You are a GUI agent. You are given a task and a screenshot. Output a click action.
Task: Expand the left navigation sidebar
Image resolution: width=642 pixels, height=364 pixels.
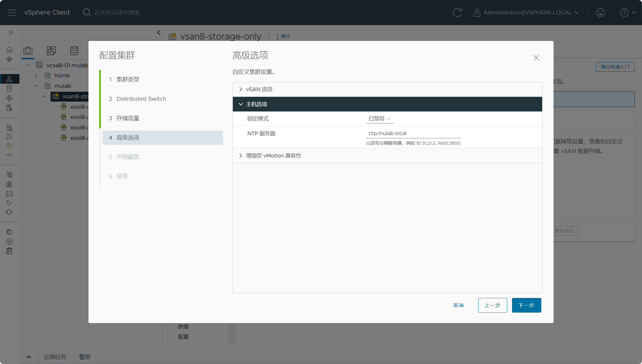point(11,33)
